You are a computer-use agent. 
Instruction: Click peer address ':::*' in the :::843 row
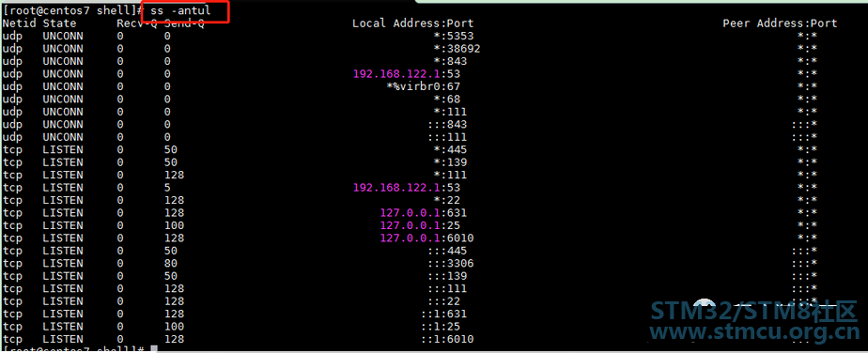804,125
